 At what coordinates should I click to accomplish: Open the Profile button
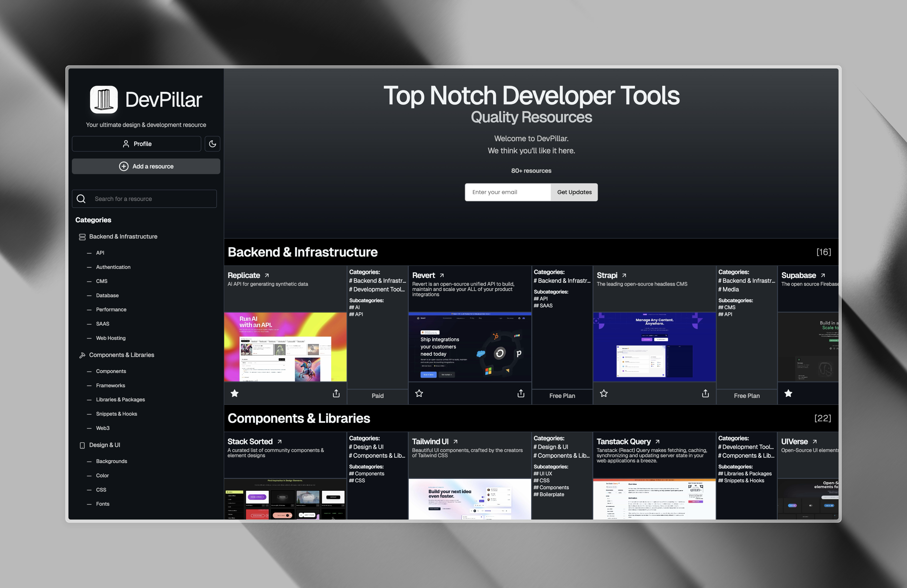[x=136, y=144]
